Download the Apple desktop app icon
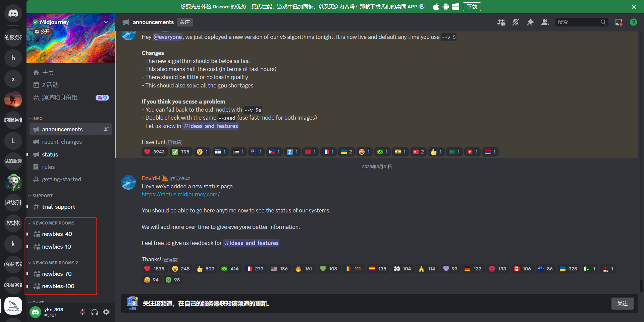Screen dimensions: 644x322 (436, 7)
